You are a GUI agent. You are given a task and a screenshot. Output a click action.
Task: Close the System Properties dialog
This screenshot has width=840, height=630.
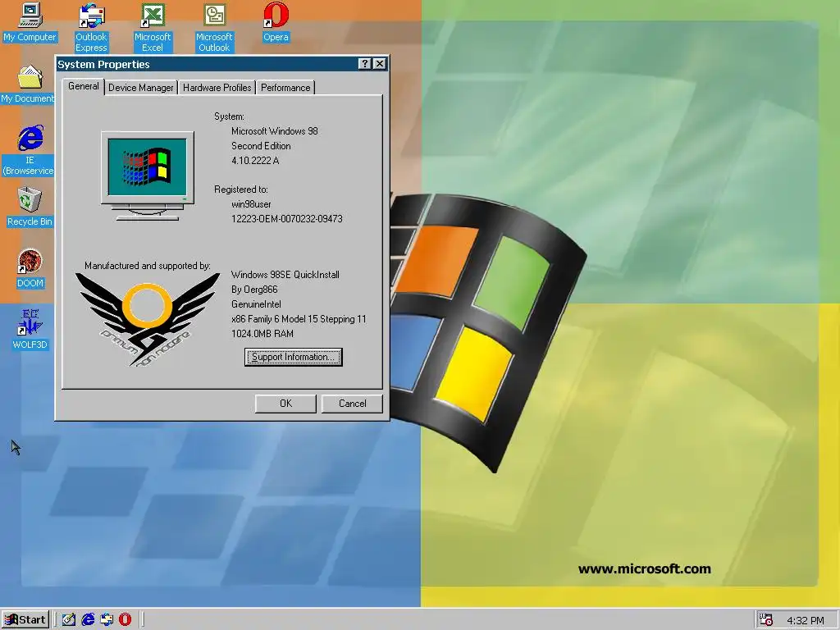pyautogui.click(x=379, y=64)
